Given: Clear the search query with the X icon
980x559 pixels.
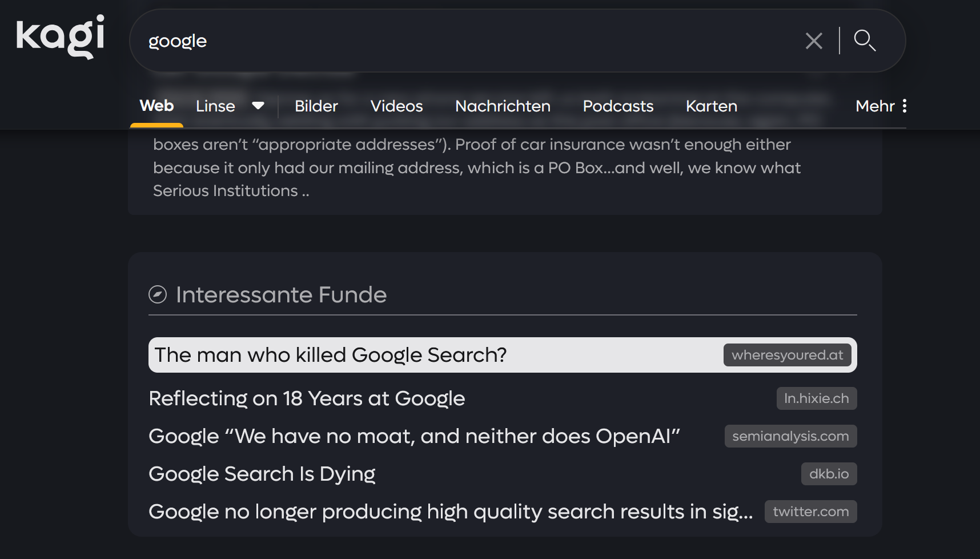Looking at the screenshot, I should (x=814, y=41).
